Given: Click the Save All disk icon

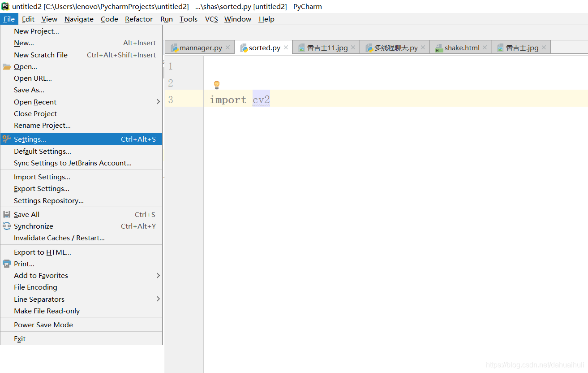Looking at the screenshot, I should point(6,214).
